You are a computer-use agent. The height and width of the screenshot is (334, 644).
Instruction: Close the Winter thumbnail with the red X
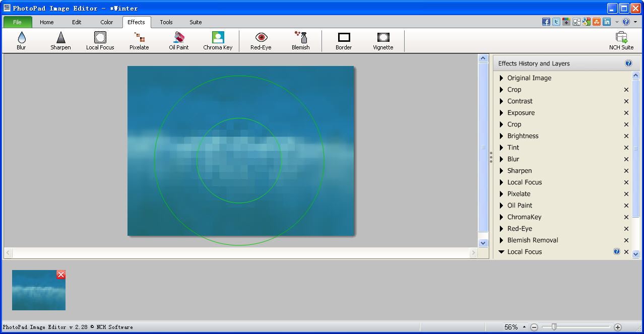tap(61, 275)
